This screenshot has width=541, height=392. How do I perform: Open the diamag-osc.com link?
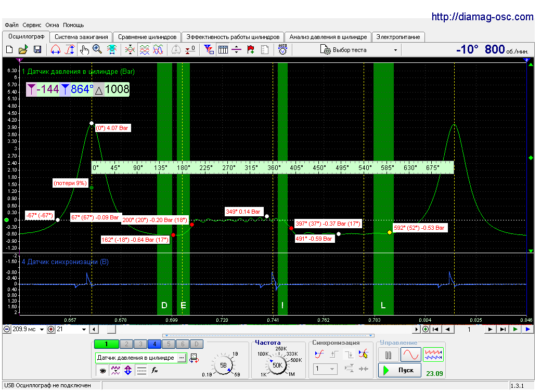[482, 16]
